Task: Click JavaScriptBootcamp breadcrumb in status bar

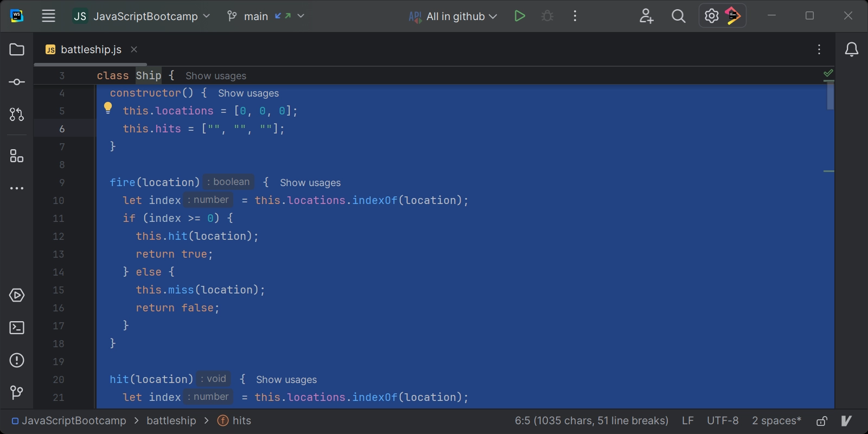Action: click(x=69, y=420)
